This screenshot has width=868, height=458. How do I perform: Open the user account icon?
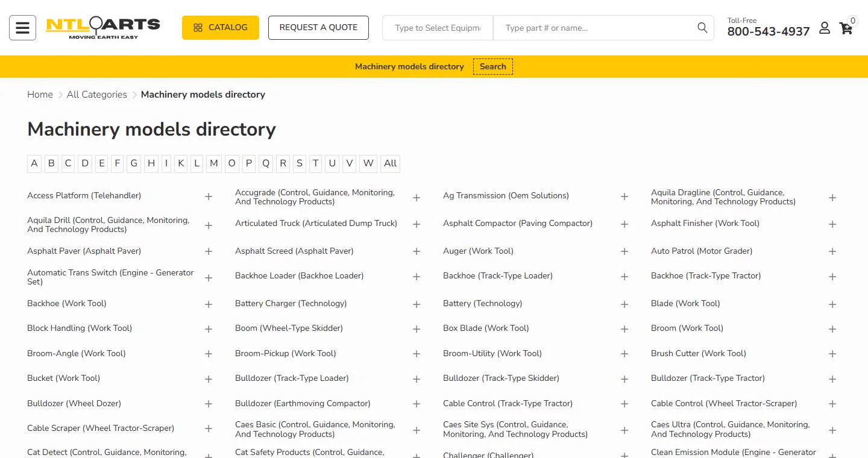pyautogui.click(x=824, y=28)
